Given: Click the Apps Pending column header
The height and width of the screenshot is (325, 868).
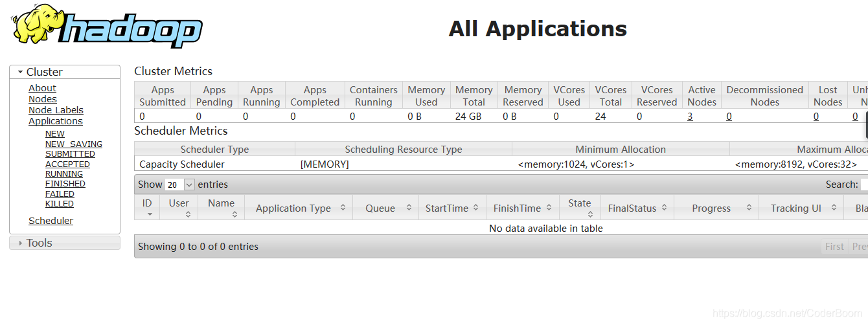Looking at the screenshot, I should tap(214, 96).
